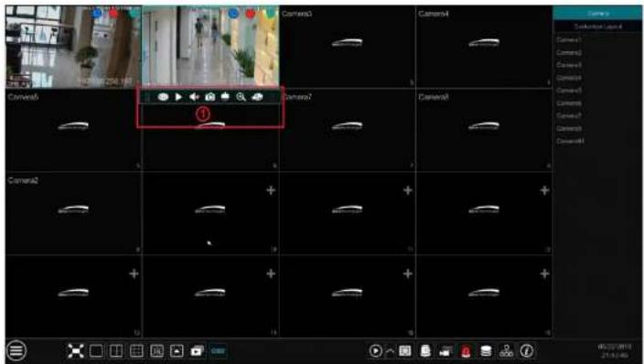Select the last camera entry below Camera8
Viewport: 644px width, 364px height.
(570, 141)
